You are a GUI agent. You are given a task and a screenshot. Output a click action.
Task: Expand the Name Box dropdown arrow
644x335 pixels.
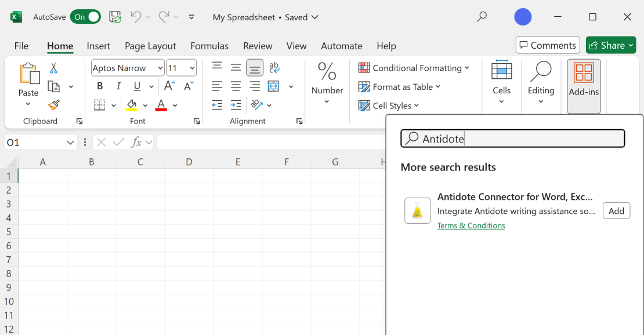click(70, 142)
